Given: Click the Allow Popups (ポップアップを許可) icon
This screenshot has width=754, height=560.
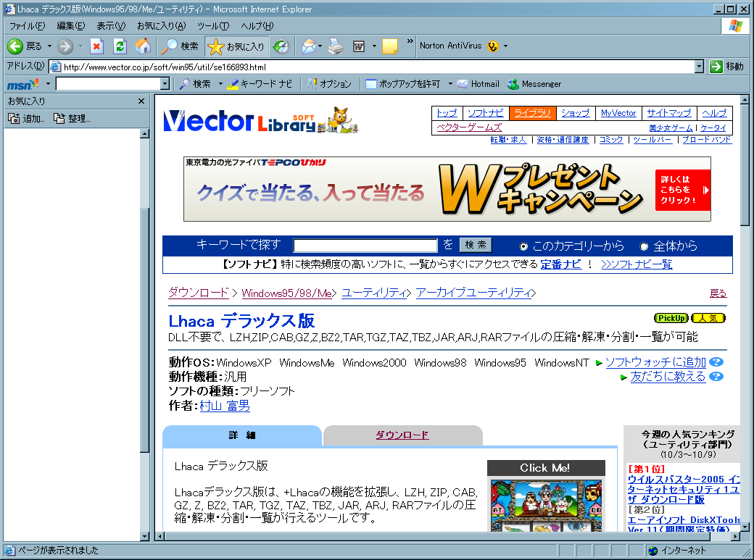Looking at the screenshot, I should point(370,84).
